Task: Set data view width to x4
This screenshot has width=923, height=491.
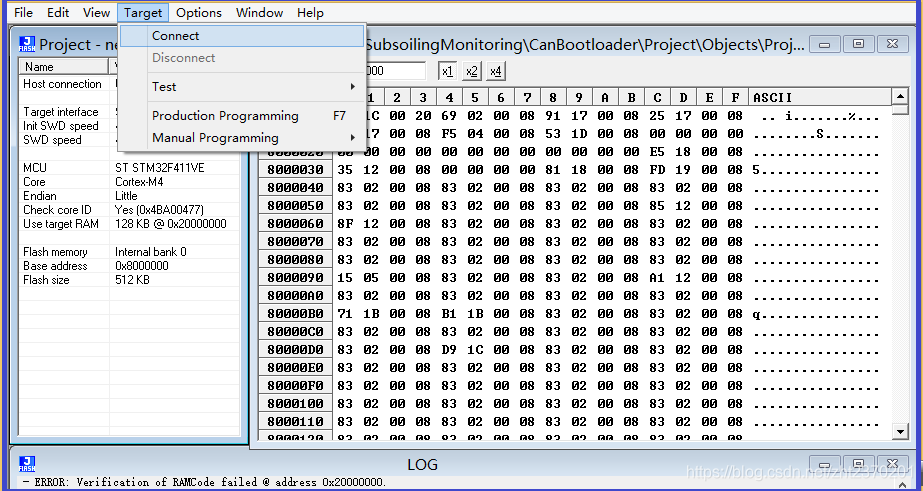Action: 496,71
